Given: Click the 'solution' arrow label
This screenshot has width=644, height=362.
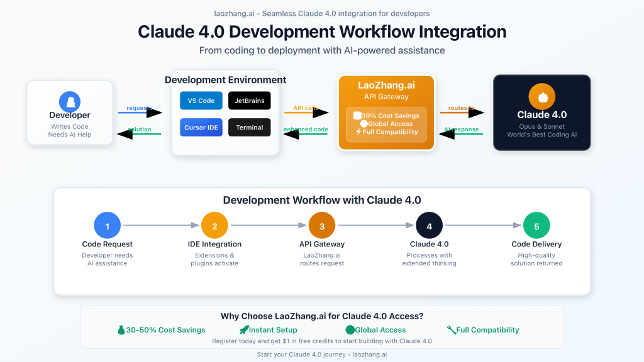Looking at the screenshot, I should (139, 129).
